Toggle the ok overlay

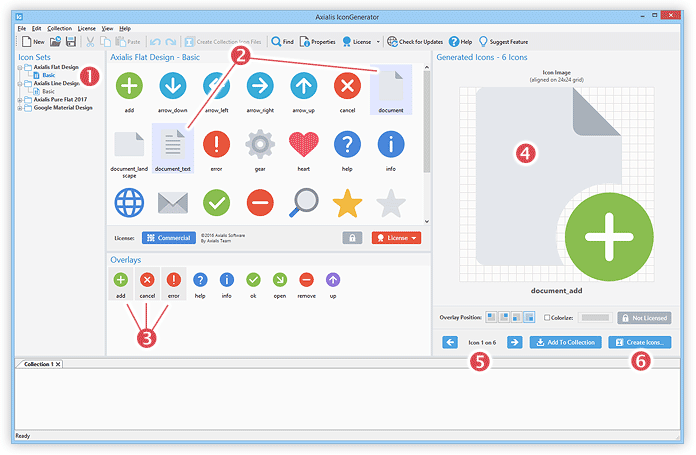click(253, 284)
